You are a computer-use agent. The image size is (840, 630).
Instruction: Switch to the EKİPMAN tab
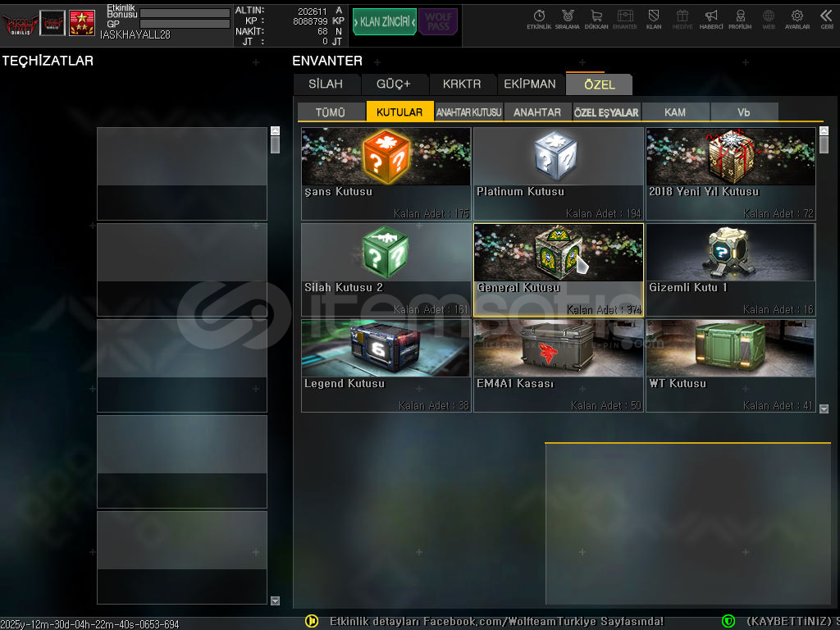pos(530,84)
